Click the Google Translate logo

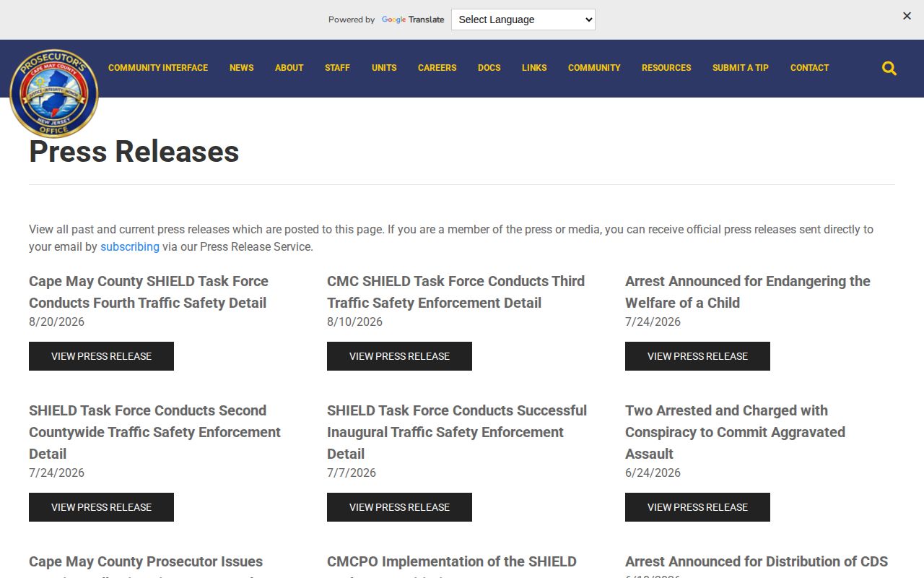click(x=413, y=20)
